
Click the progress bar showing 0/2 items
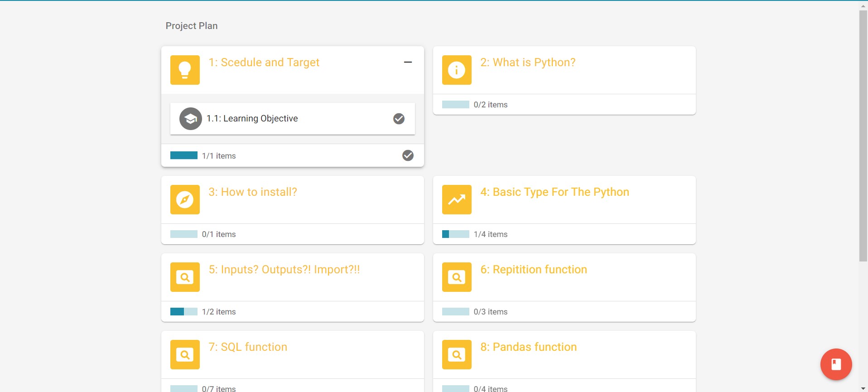pos(456,104)
